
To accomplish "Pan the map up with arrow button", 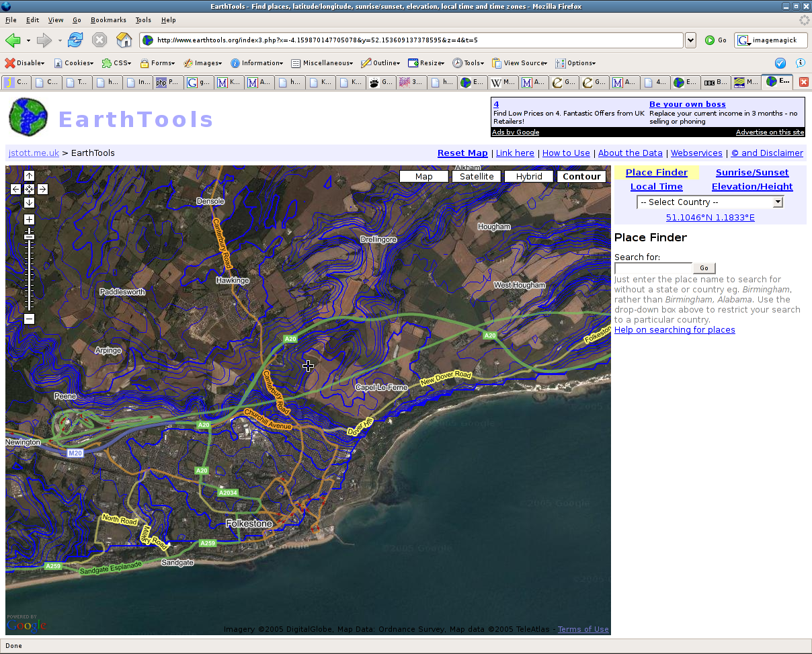I will [x=29, y=176].
